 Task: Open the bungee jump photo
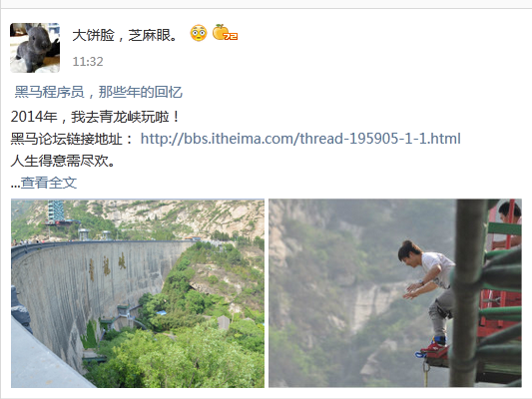(395, 293)
